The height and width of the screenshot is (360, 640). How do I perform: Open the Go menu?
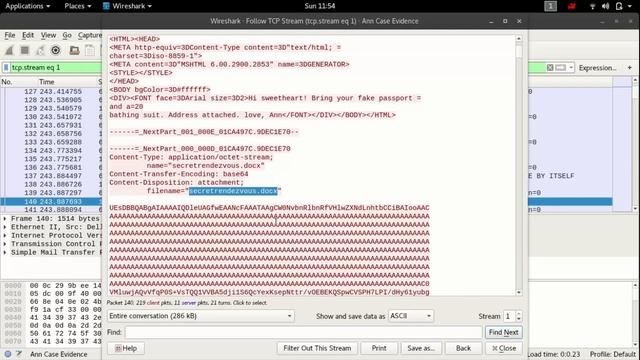(67, 35)
